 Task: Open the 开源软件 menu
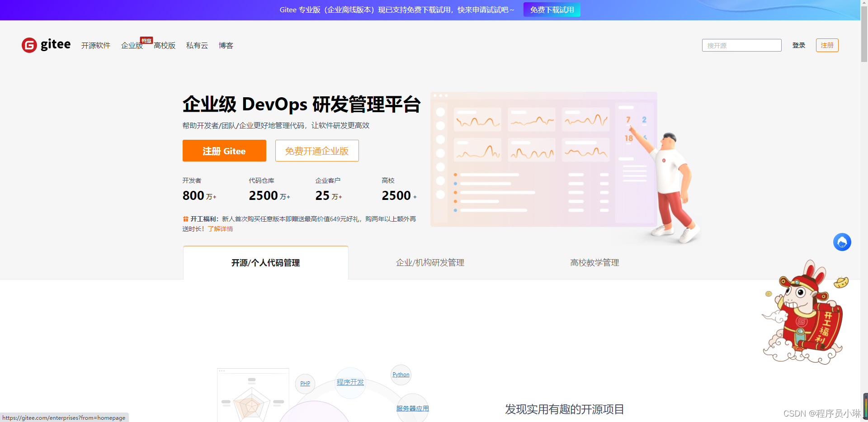click(96, 45)
